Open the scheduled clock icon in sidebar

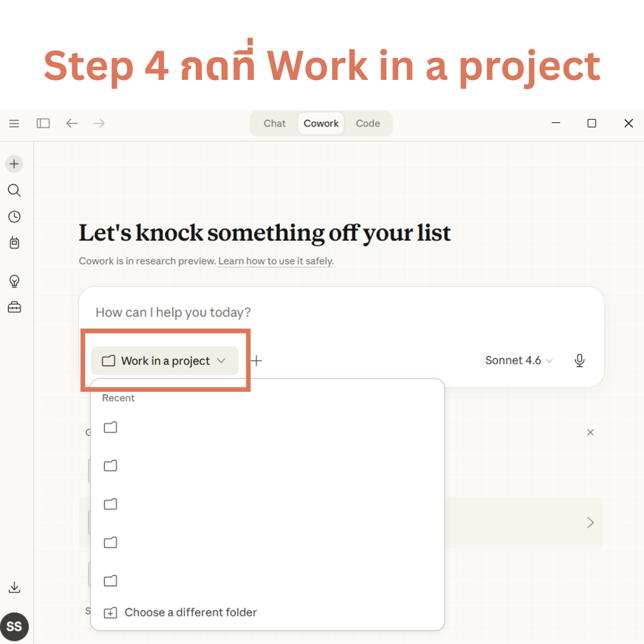(14, 216)
